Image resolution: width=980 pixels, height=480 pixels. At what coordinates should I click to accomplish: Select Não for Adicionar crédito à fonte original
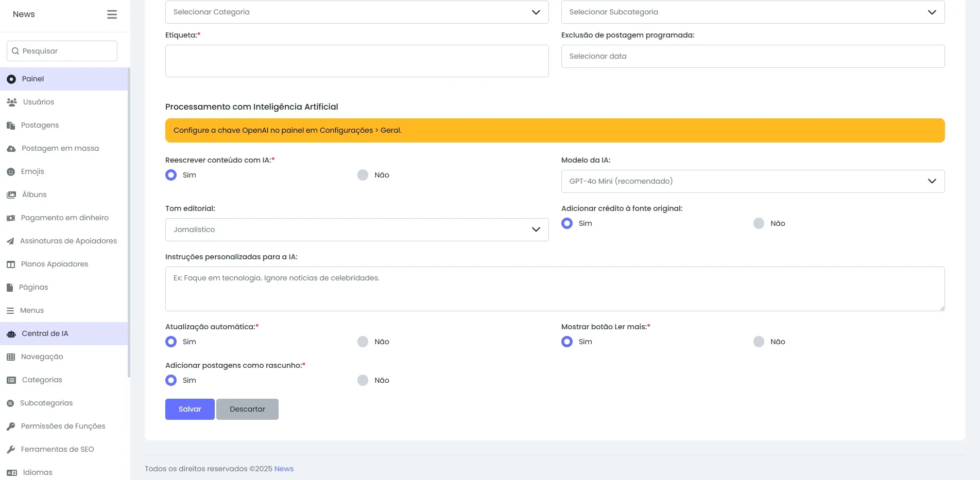point(759,223)
